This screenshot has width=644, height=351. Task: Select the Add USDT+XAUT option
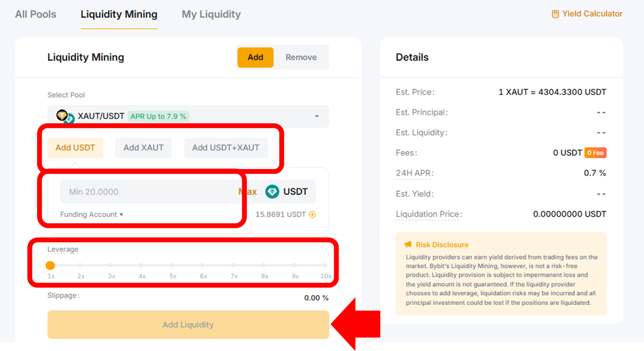(226, 148)
